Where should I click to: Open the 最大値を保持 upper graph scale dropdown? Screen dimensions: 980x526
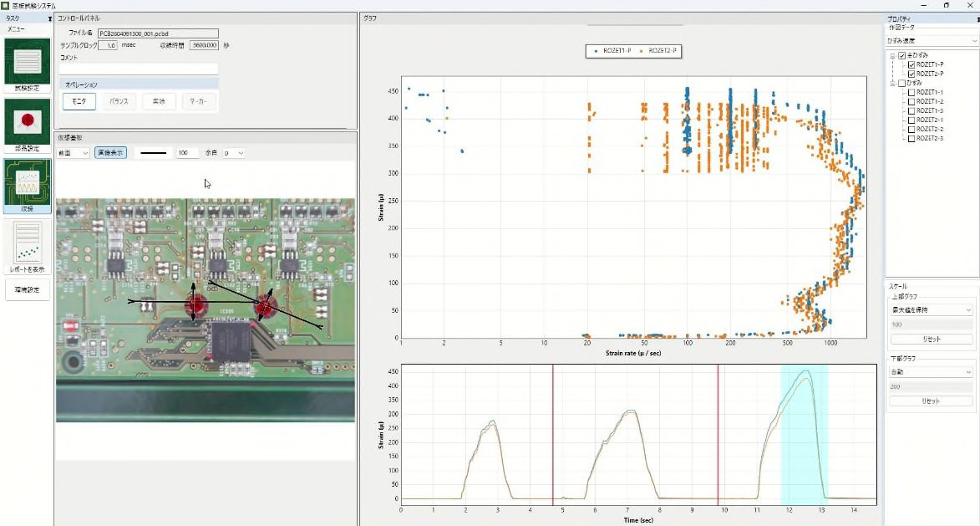click(x=932, y=309)
